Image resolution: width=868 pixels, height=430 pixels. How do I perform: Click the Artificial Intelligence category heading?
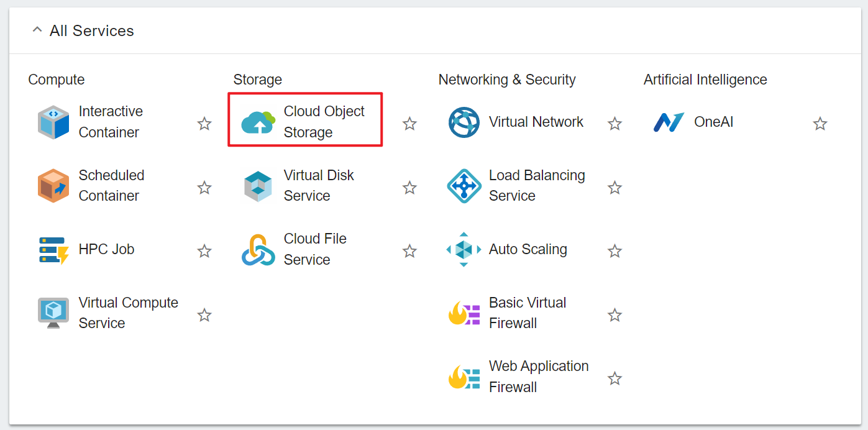(705, 80)
